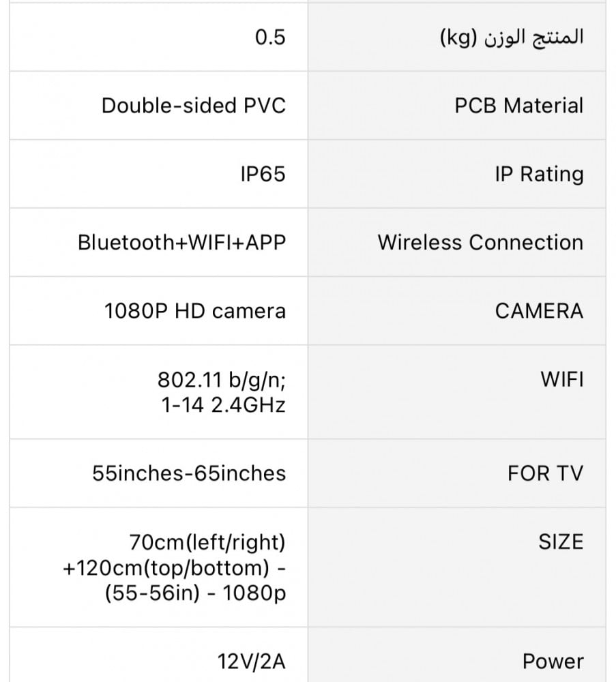
Task: Select the CAMERA row label
Action: point(539,311)
